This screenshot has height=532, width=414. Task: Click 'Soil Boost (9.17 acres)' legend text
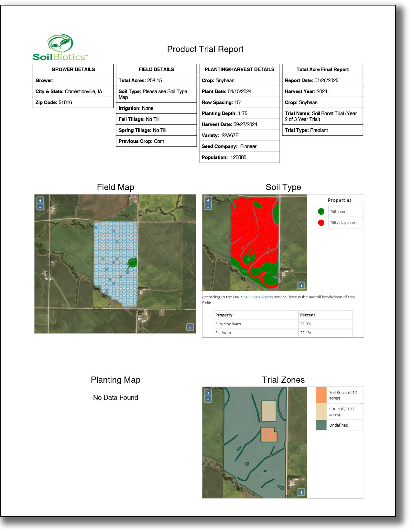(343, 395)
